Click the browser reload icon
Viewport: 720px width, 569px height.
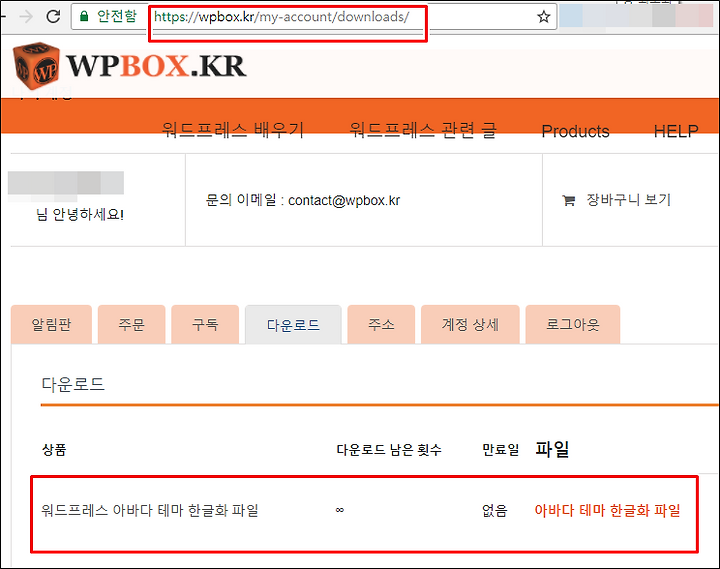point(53,17)
